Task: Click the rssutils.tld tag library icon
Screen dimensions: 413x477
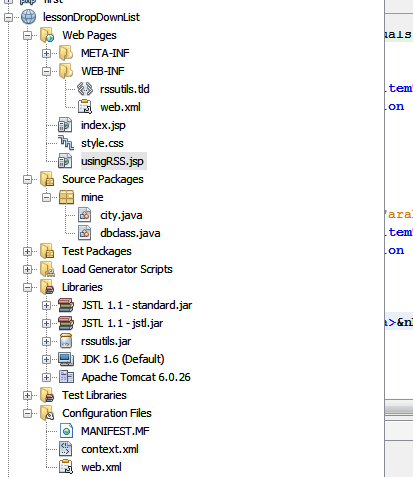Action: pyautogui.click(x=85, y=89)
